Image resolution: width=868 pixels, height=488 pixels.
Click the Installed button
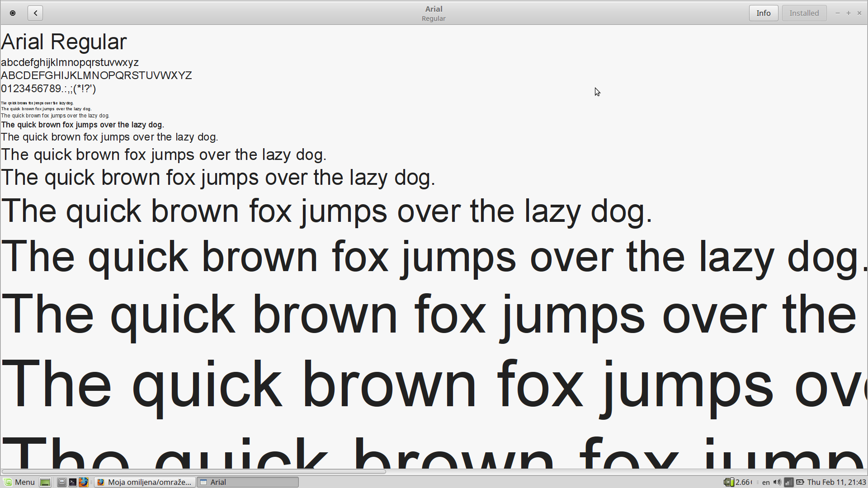[804, 13]
